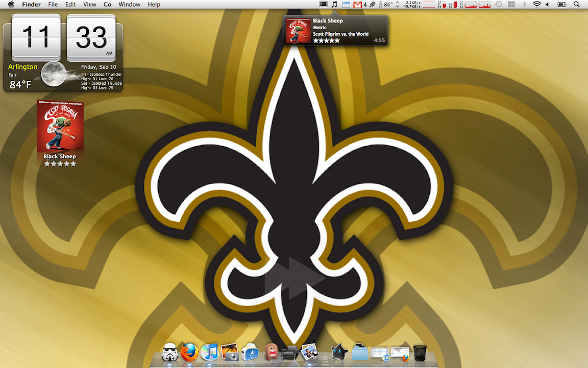The image size is (588, 368).
Task: Click the moon weather icon in widget
Action: [x=54, y=74]
